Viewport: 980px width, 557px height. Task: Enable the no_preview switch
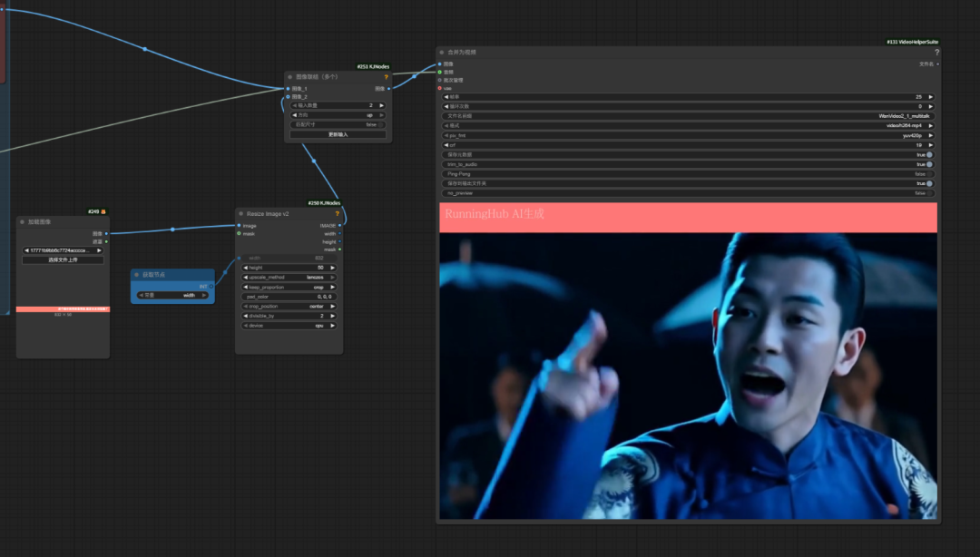pos(929,193)
